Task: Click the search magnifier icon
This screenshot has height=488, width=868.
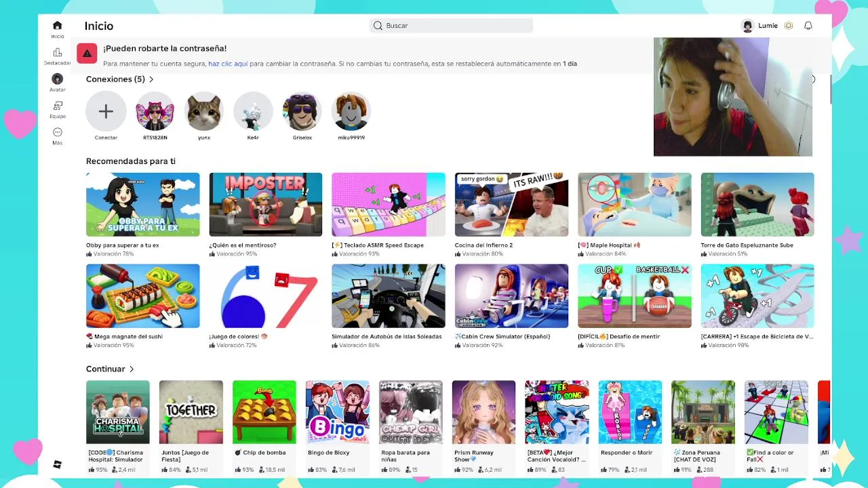Action: point(378,26)
